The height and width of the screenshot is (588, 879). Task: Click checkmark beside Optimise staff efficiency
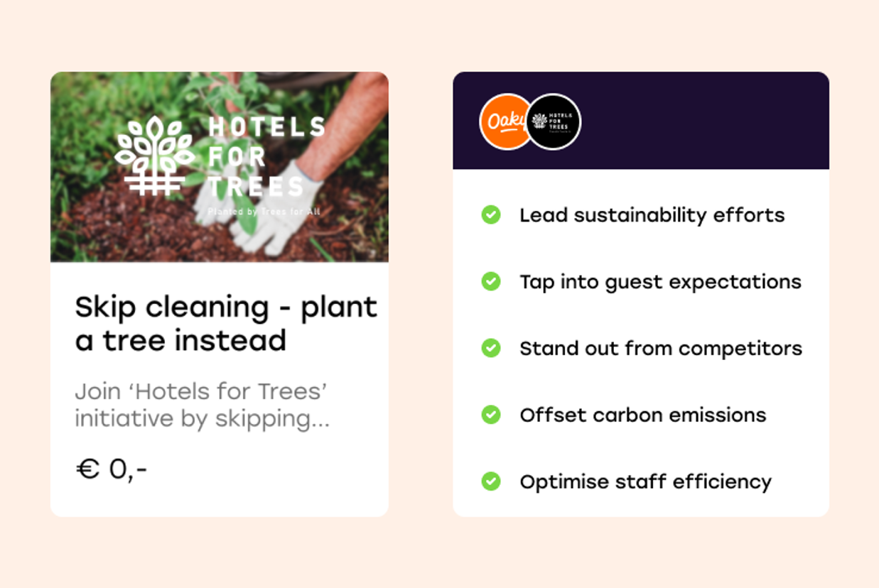[491, 481]
